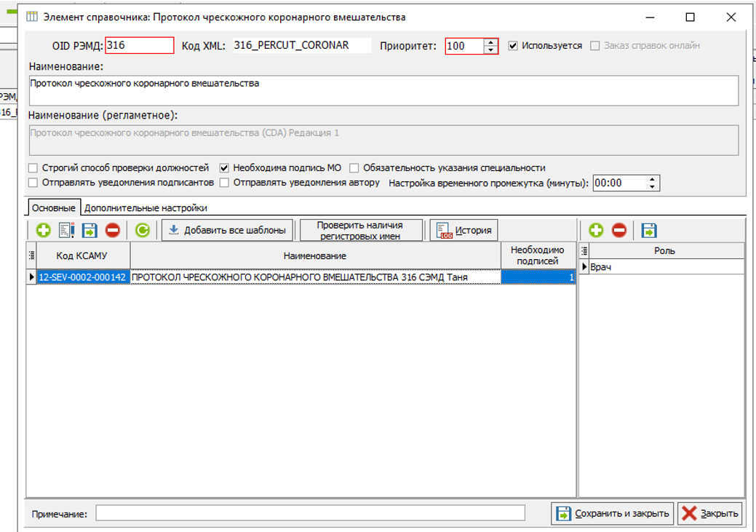Select the ПРОТОКОЛ ЧРЕСКОЖНОГО КОРОНАРНОГО ВМЕШАТЕЛЬСТВА 316 row name
756x532 pixels.
click(315, 277)
